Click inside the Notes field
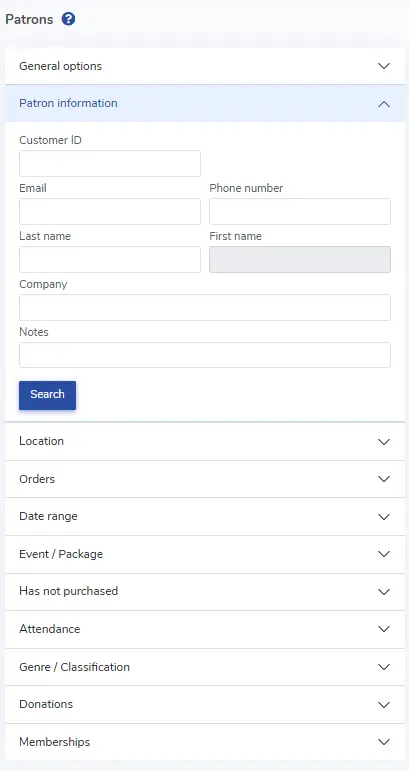Screen dimensions: 409x771 point(205,355)
